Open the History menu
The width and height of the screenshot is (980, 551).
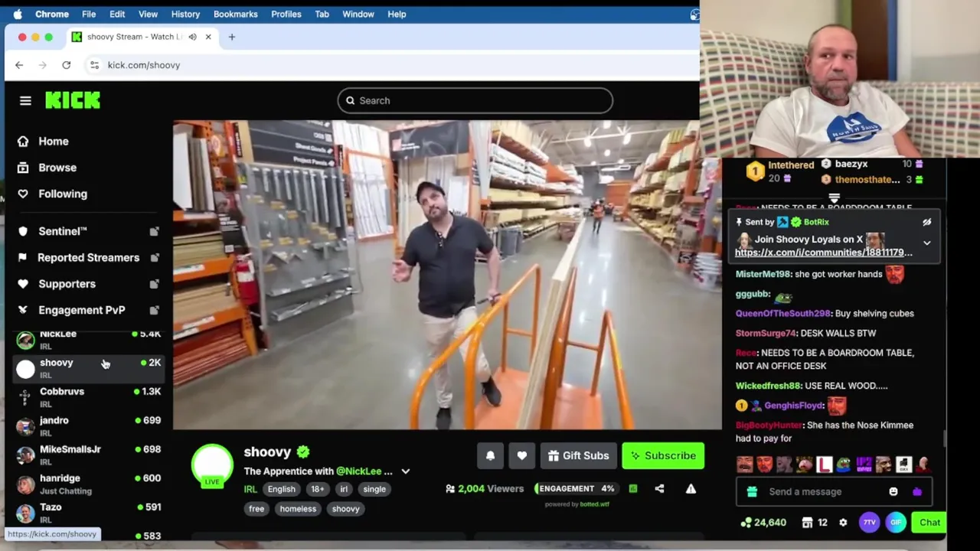(185, 14)
